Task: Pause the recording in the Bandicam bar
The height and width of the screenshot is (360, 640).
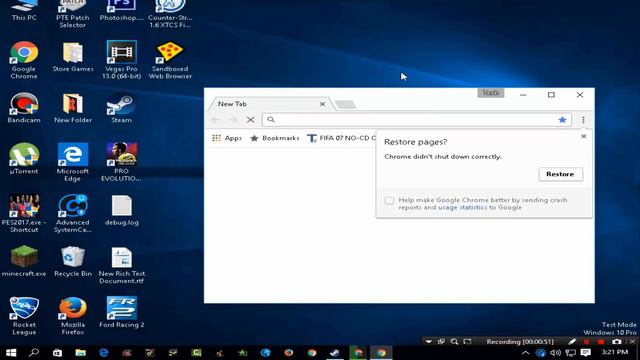Action: point(587,342)
